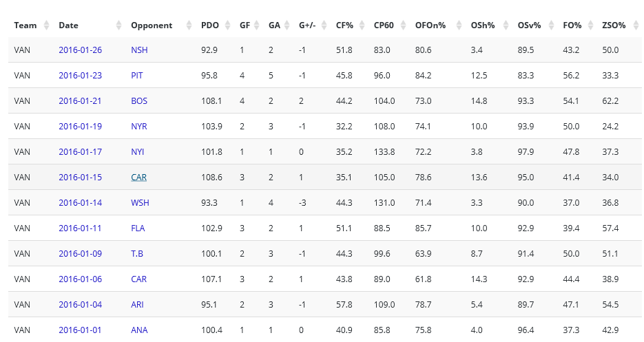Open the WSH opponent link
Viewport: 644px width, 342px height.
click(x=140, y=202)
